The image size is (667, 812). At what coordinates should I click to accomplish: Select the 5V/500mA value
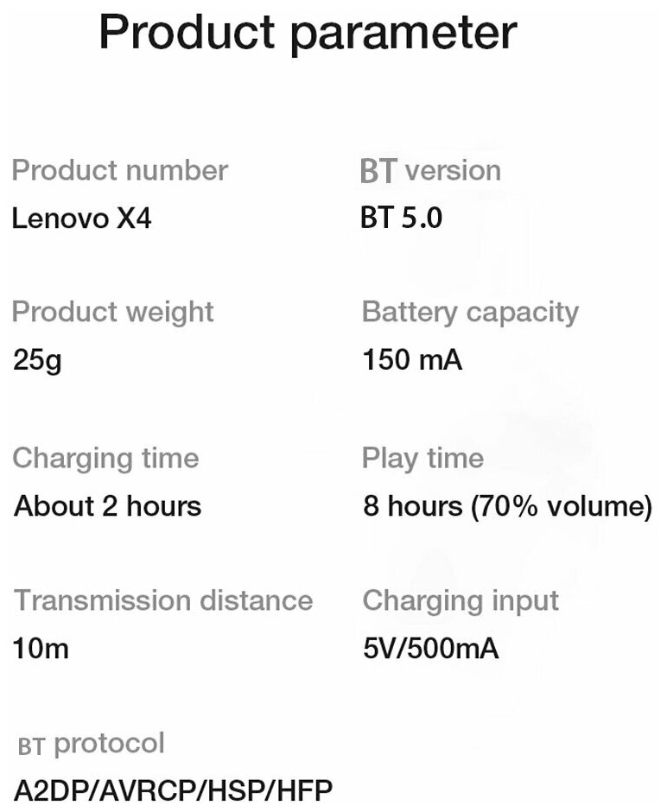click(x=430, y=648)
